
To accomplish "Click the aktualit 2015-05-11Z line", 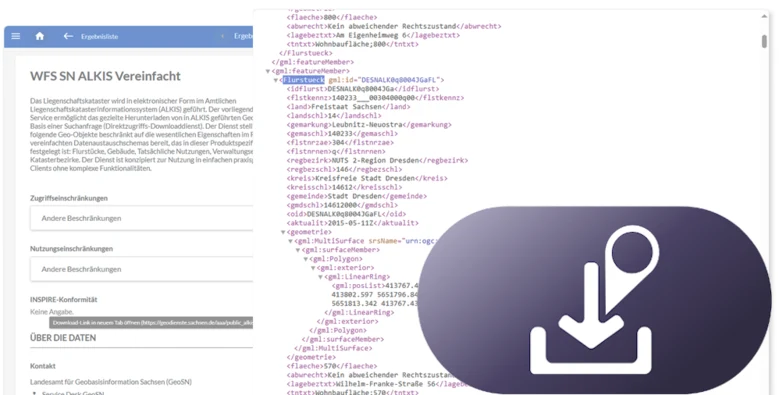I will point(352,223).
